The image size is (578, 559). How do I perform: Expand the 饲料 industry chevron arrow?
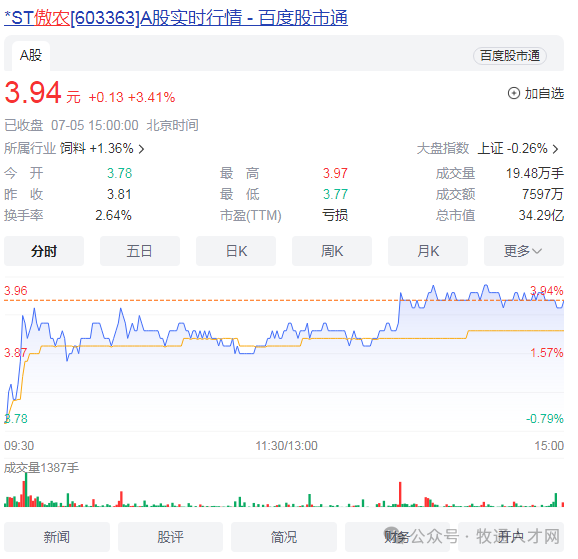pos(141,149)
